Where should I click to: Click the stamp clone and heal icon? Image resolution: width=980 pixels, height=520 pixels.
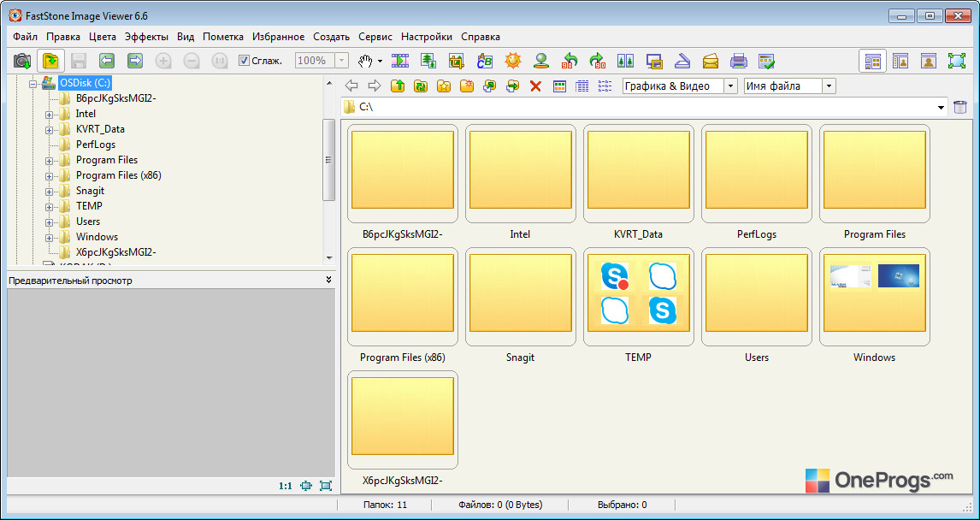(x=541, y=61)
